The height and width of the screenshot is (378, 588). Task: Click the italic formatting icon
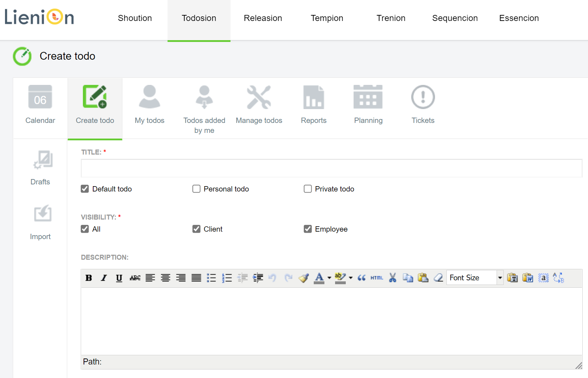[x=104, y=278]
